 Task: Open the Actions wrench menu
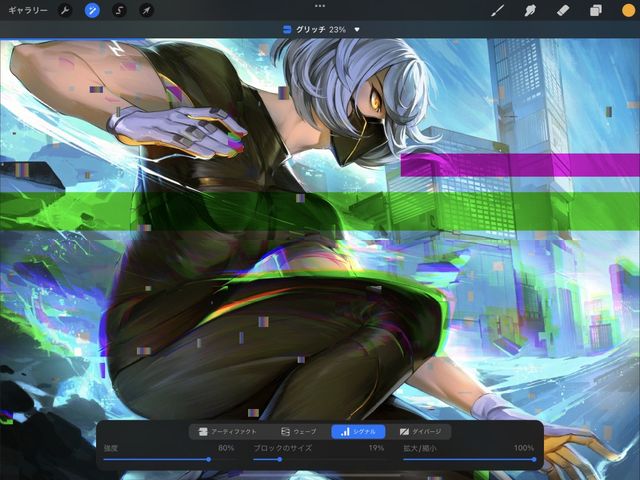click(x=64, y=10)
